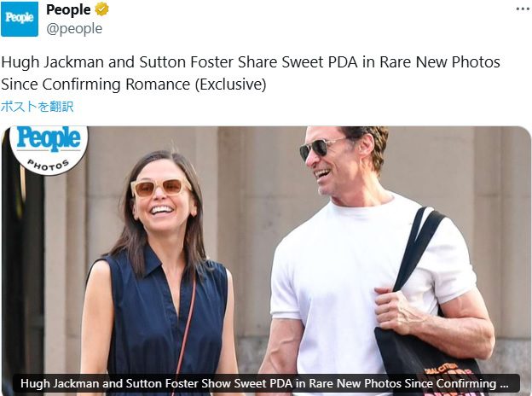Click "Rare New Photos" in the post text
532x396 pixels.
click(x=440, y=62)
